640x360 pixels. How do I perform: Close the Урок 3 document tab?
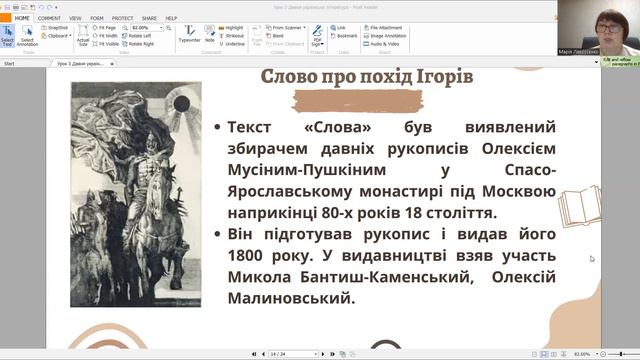[112, 64]
